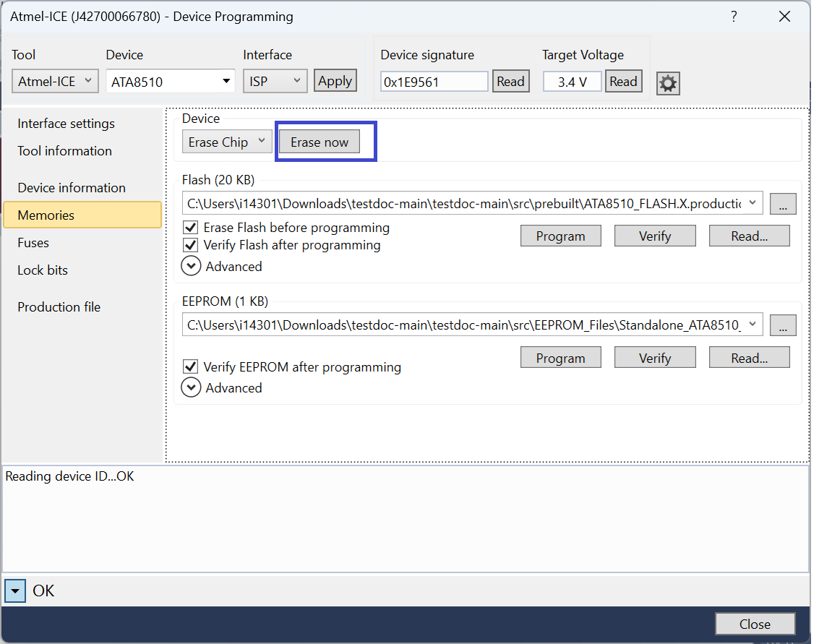Open the Erase Chip dropdown
The image size is (819, 644).
point(227,142)
